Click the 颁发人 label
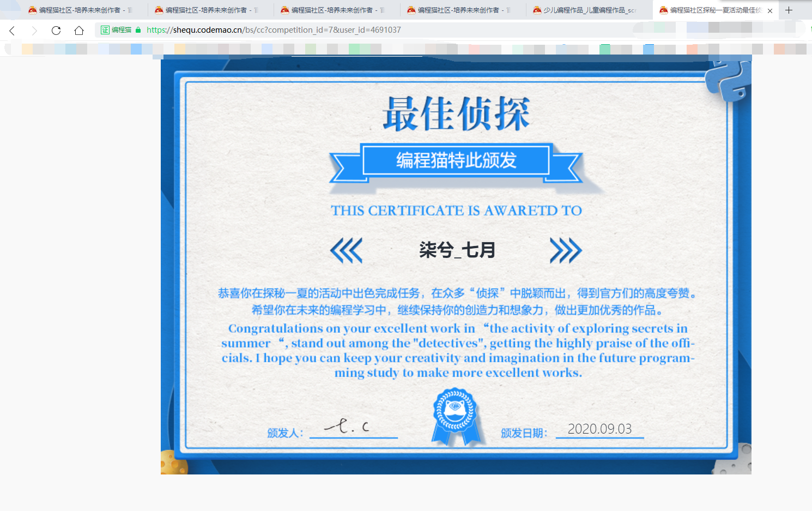This screenshot has height=511, width=812. click(x=285, y=433)
